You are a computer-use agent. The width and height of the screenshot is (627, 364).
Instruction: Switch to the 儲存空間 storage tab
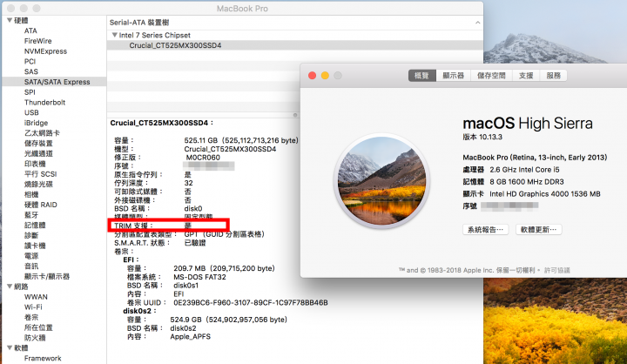(x=491, y=76)
